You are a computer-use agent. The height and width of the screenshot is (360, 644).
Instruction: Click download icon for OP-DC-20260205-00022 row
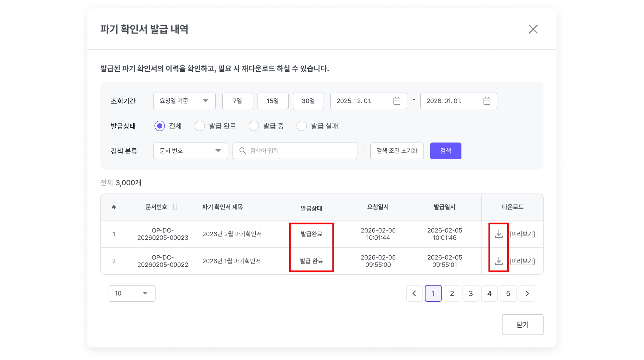(x=499, y=261)
